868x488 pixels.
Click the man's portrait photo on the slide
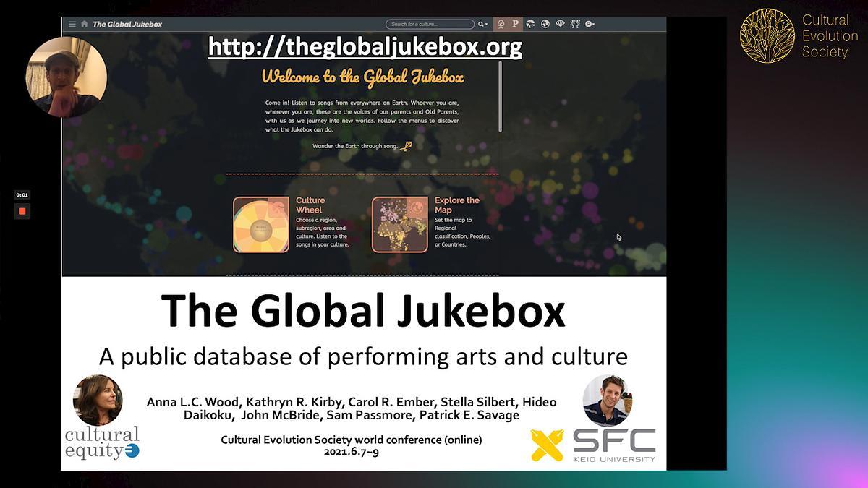pyautogui.click(x=608, y=400)
